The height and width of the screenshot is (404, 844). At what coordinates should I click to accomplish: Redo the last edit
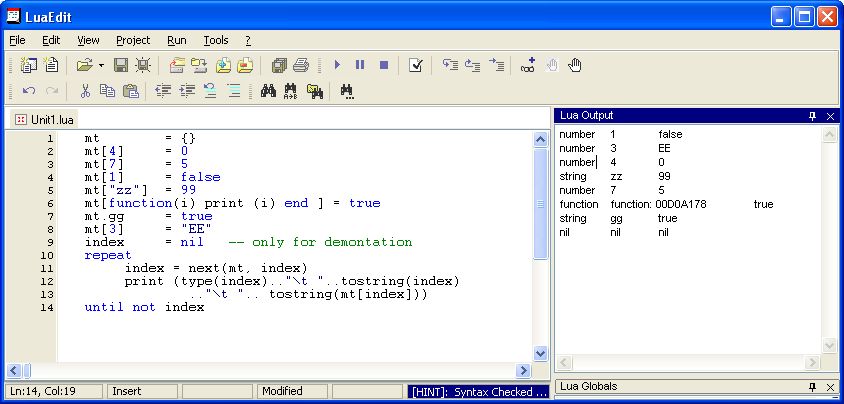[x=52, y=91]
